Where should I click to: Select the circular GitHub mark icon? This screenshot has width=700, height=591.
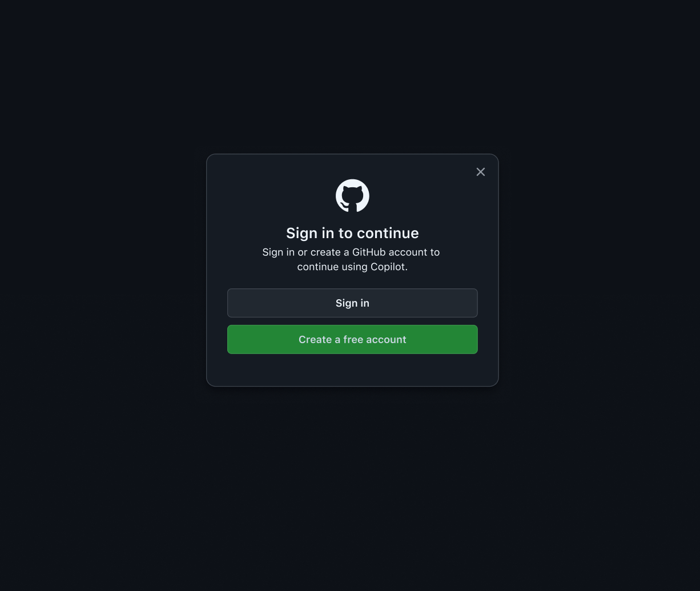(352, 196)
